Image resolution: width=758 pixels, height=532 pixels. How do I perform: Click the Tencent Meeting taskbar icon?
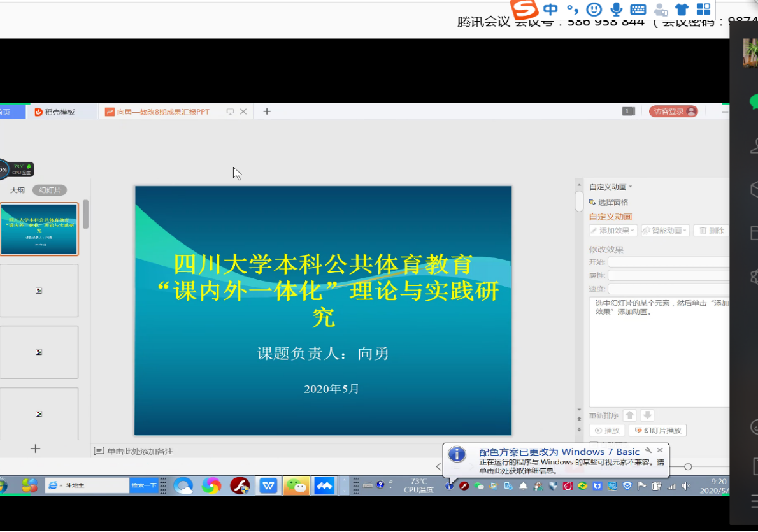[x=324, y=485]
